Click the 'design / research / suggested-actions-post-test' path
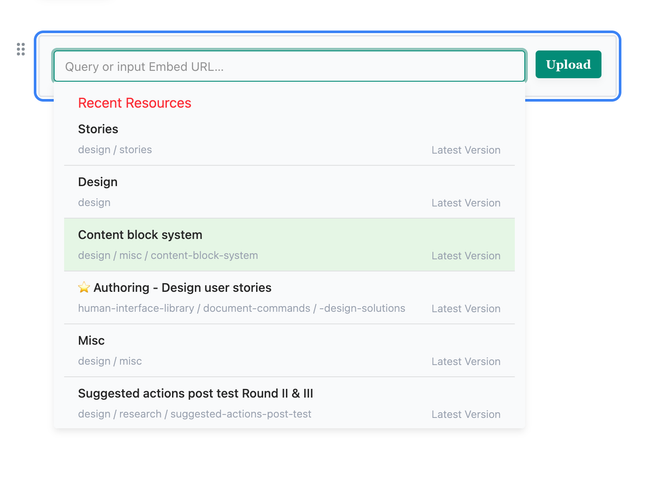The height and width of the screenshot is (484, 650). (x=194, y=414)
